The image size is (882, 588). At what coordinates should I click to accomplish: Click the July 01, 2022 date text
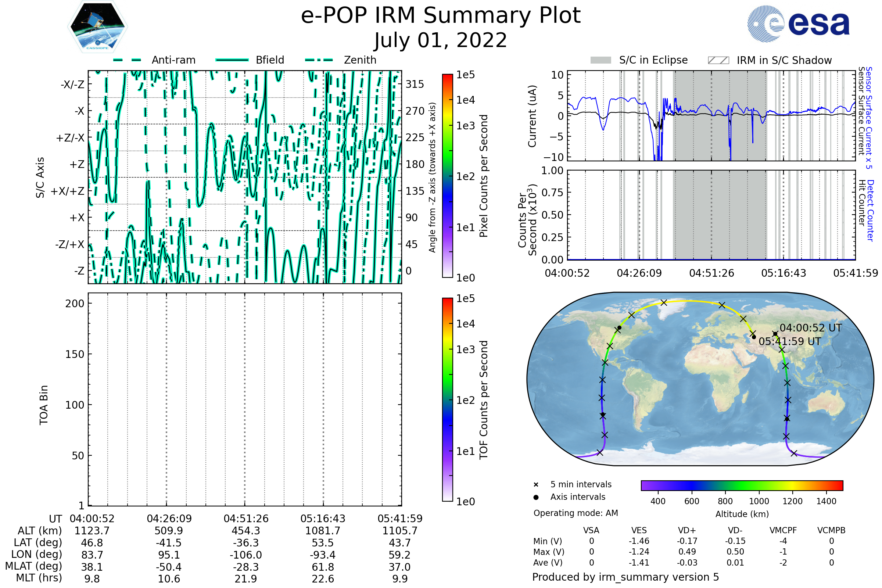coord(441,40)
